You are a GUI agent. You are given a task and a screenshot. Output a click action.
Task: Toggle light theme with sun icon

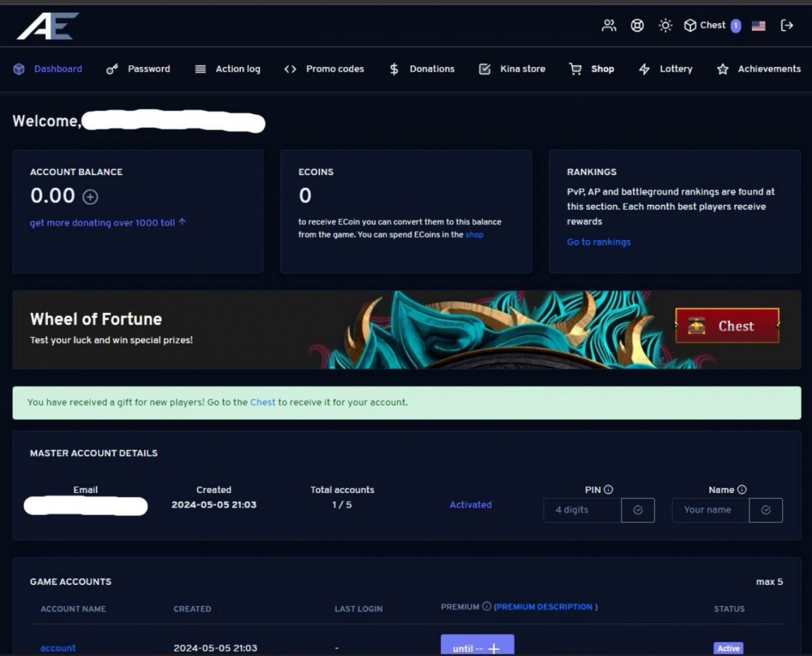[x=665, y=26]
